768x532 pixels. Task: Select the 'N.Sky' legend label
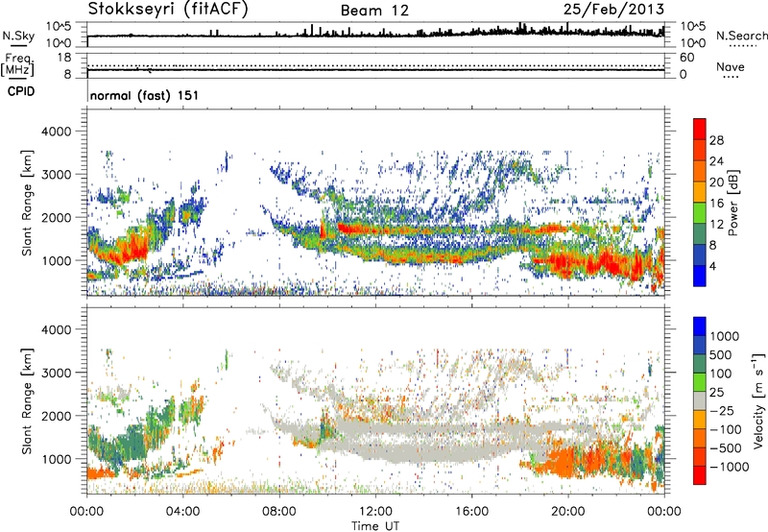[18, 36]
